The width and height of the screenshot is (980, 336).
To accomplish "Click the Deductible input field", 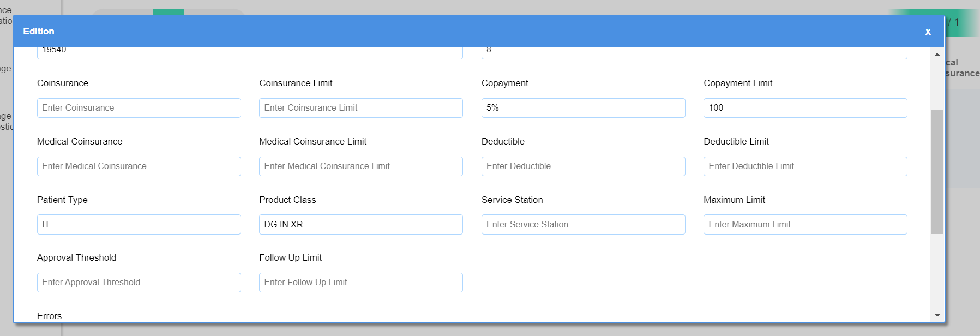I will [584, 166].
